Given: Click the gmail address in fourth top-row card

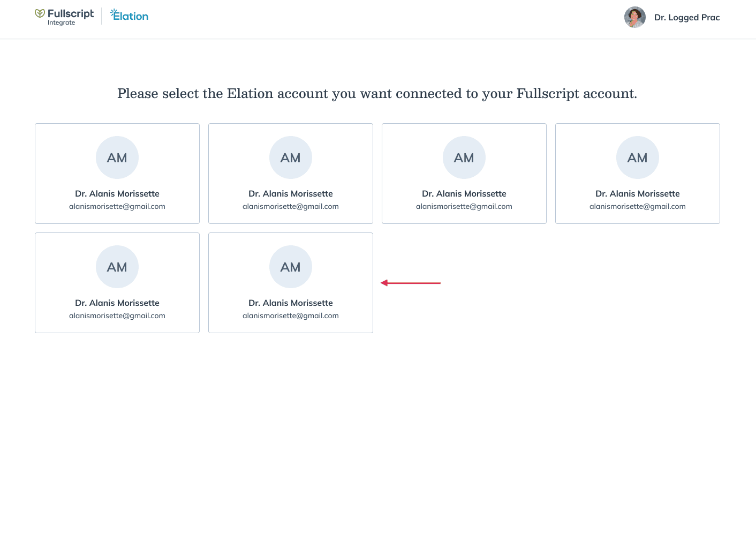Looking at the screenshot, I should [x=638, y=206].
